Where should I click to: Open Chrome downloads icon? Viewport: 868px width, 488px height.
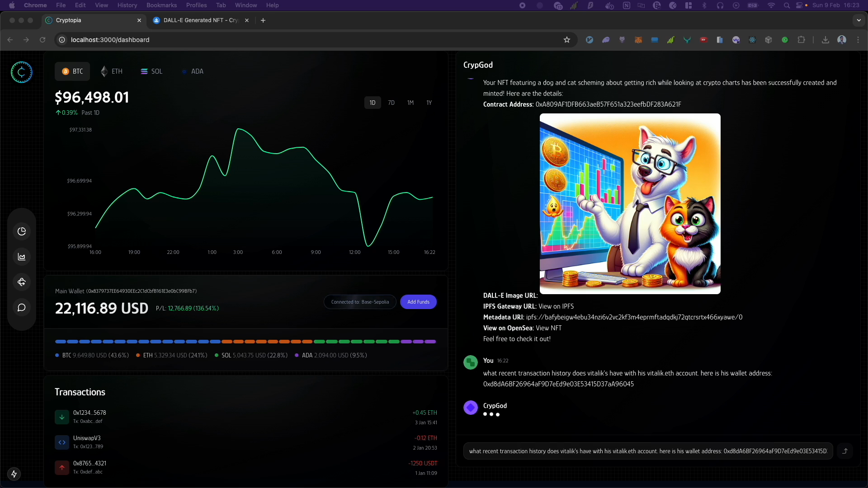pos(826,40)
